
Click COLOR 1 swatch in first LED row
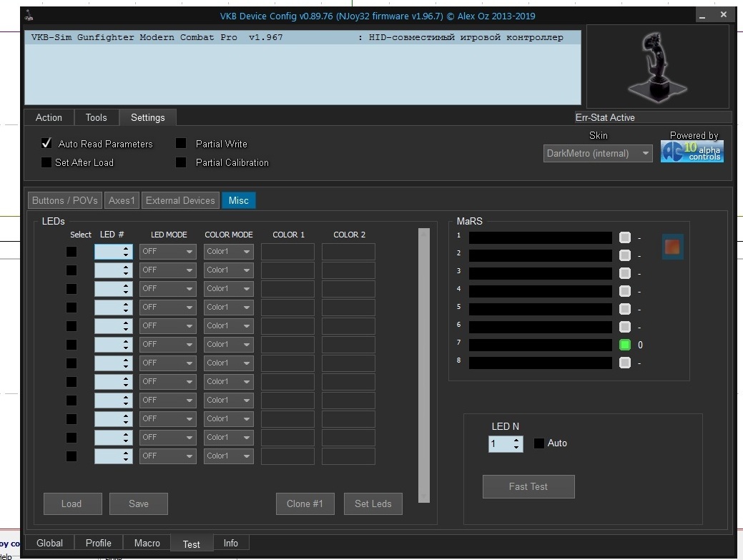pyautogui.click(x=287, y=252)
